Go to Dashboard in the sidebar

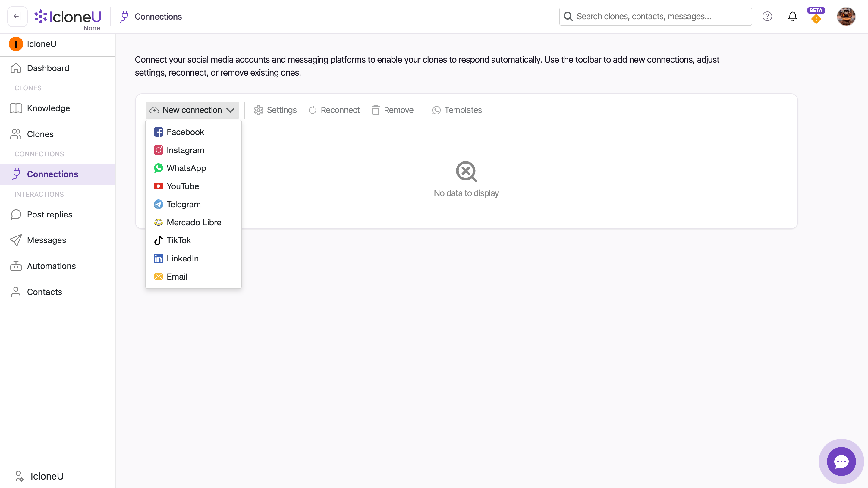tap(58, 68)
